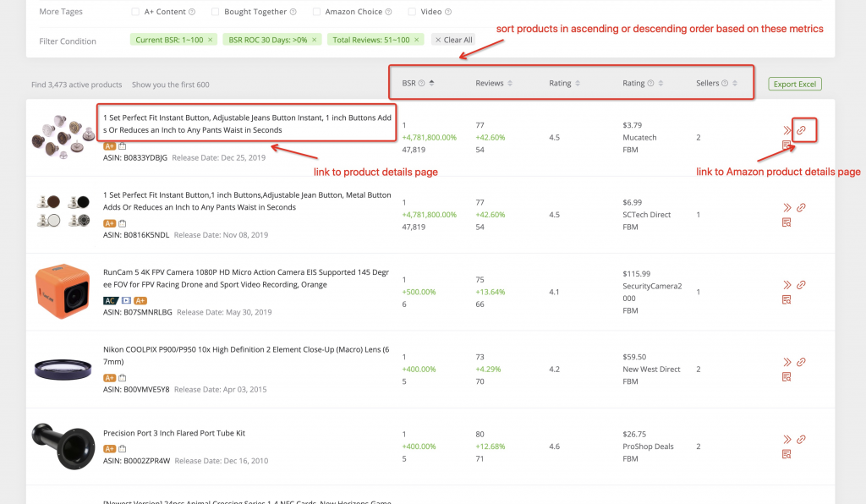
Task: Open help icon beside Video
Action: pyautogui.click(x=448, y=12)
